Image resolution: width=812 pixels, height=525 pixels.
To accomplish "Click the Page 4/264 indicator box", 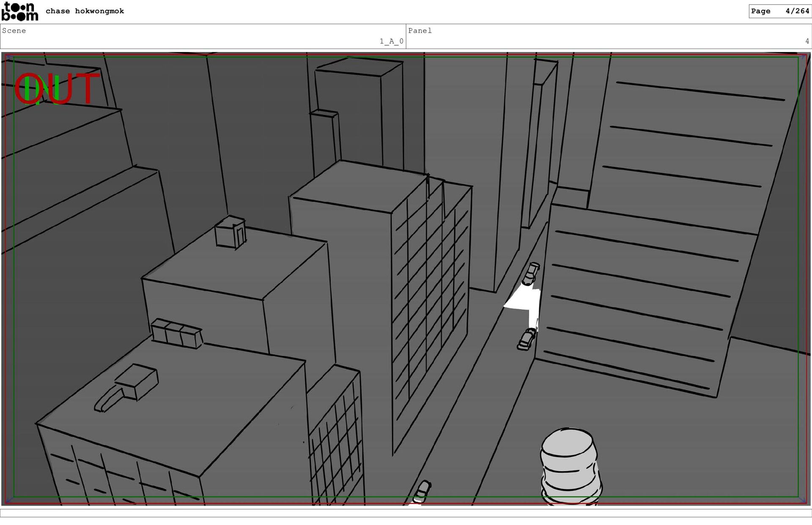I will (x=779, y=11).
